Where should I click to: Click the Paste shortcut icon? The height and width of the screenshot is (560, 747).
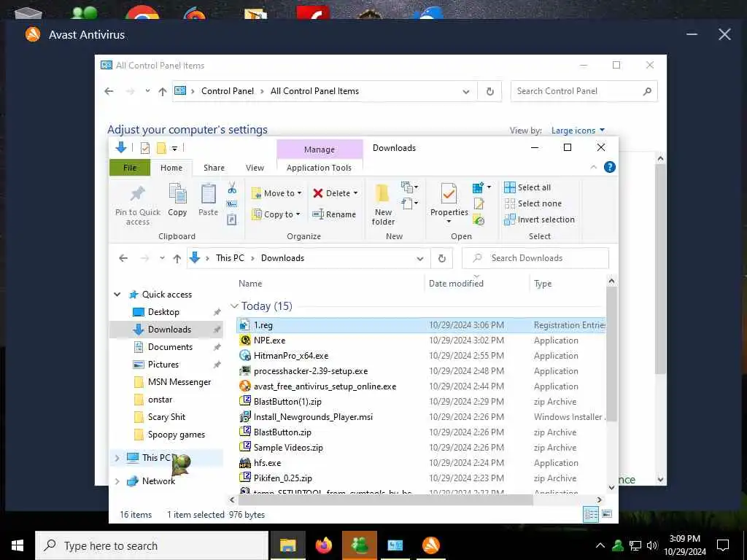click(x=232, y=219)
